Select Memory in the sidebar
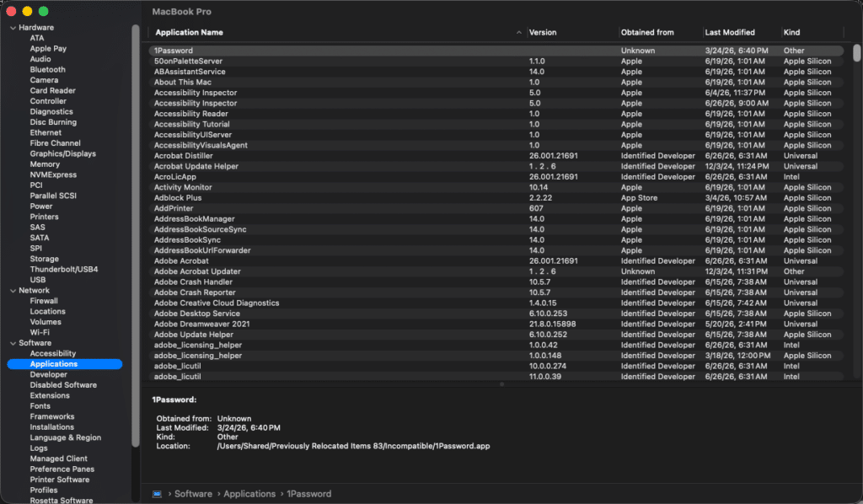The height and width of the screenshot is (504, 863). click(x=45, y=164)
